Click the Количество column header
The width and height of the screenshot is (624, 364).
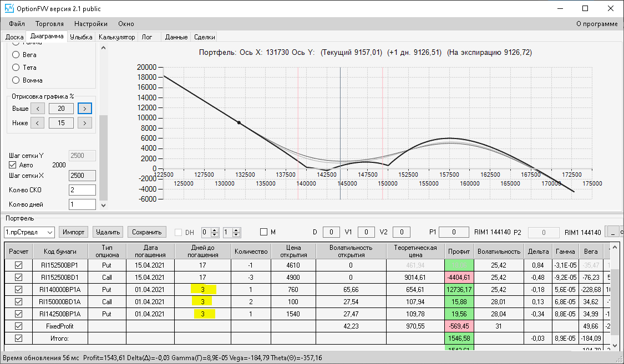tap(251, 251)
